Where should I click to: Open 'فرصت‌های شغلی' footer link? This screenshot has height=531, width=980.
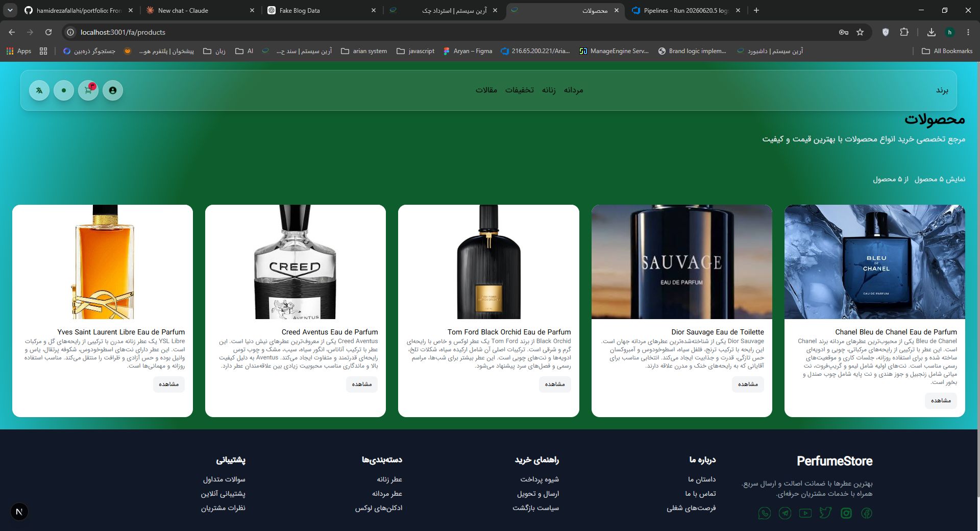(x=691, y=508)
